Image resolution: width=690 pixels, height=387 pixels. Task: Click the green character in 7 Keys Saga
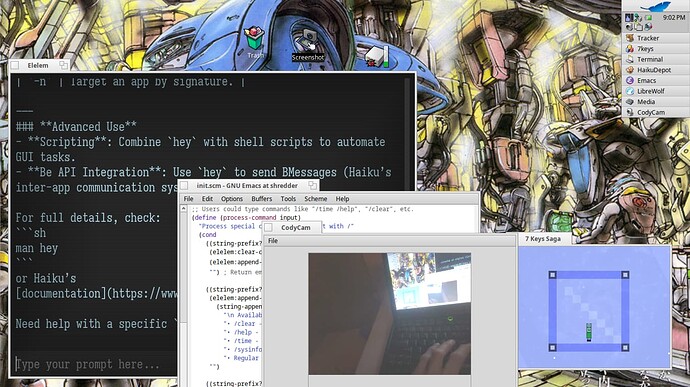tap(589, 332)
